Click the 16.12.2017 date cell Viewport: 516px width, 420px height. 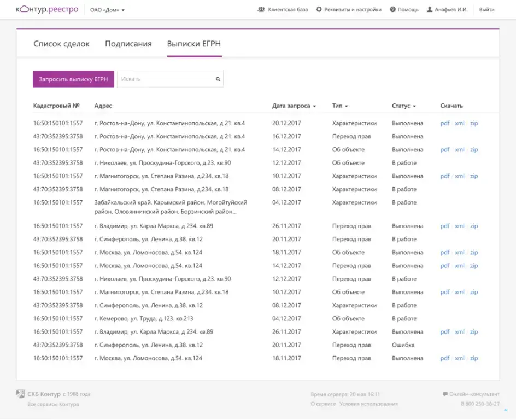pos(286,136)
